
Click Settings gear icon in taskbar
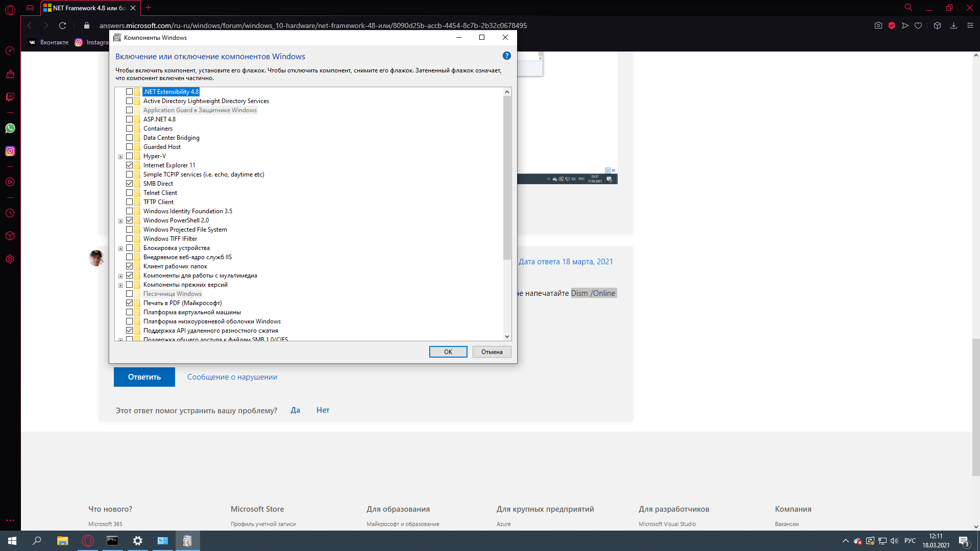coord(137,540)
